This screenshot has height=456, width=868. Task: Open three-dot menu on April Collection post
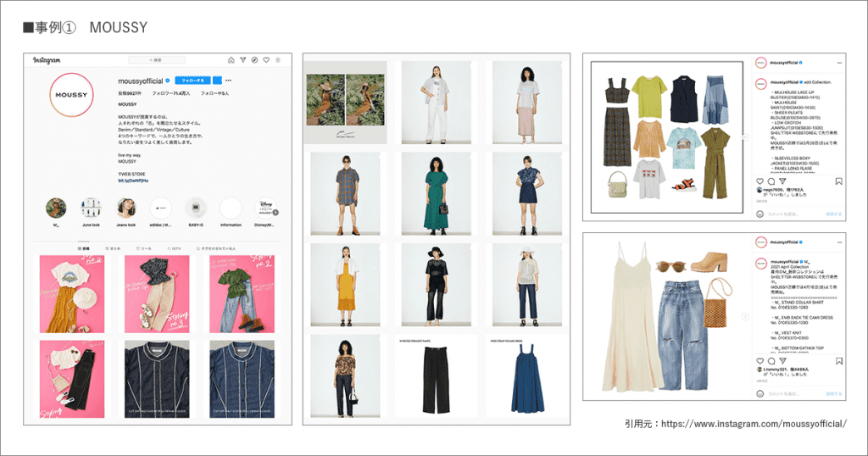point(839,242)
